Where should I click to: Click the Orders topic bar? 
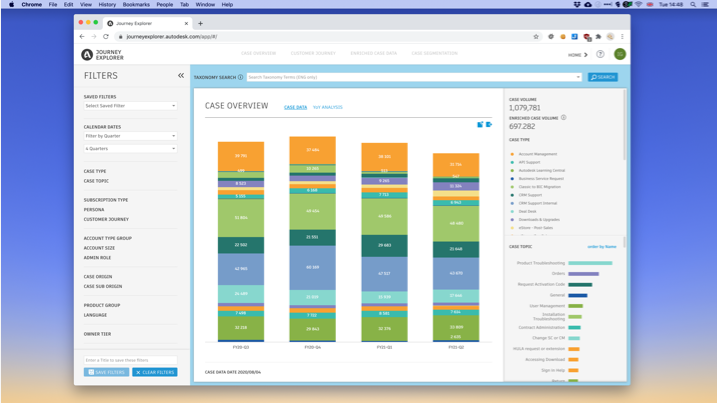pos(583,274)
